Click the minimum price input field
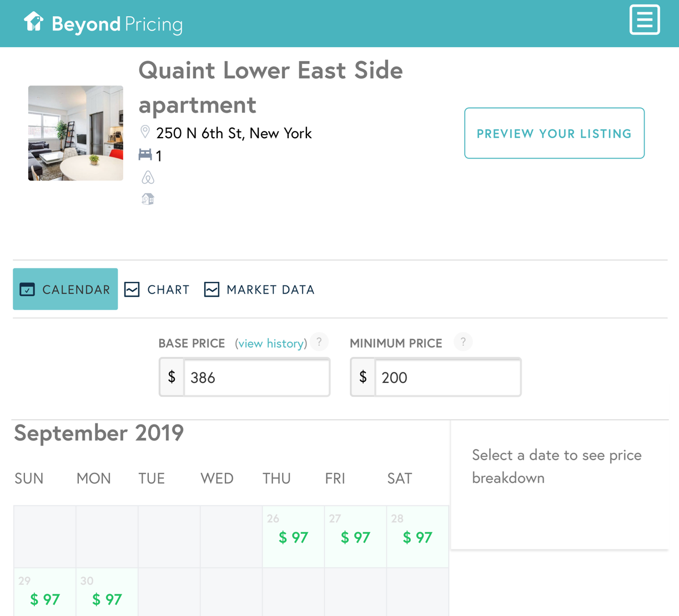This screenshot has width=679, height=616. pyautogui.click(x=447, y=377)
